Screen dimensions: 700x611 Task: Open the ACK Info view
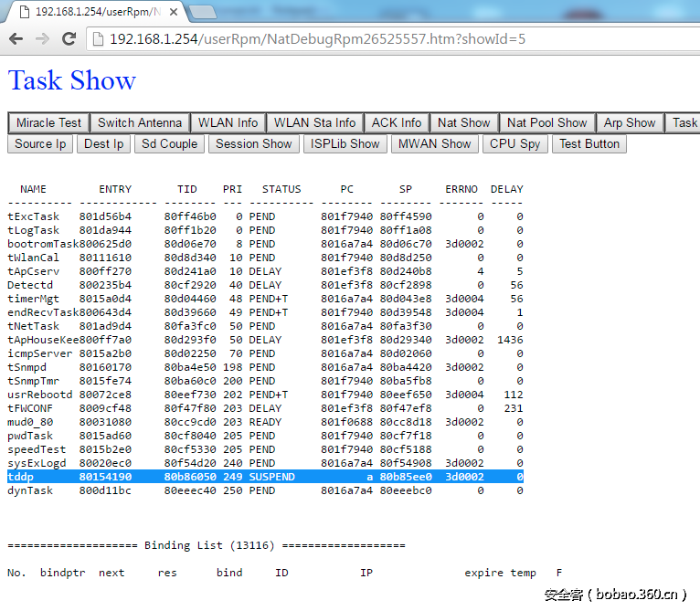tap(397, 122)
